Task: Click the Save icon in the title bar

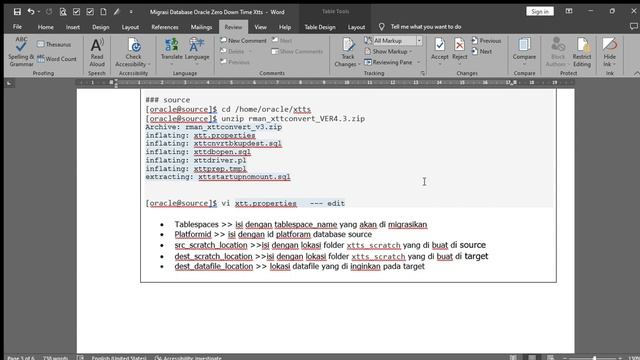Action: (17, 12)
